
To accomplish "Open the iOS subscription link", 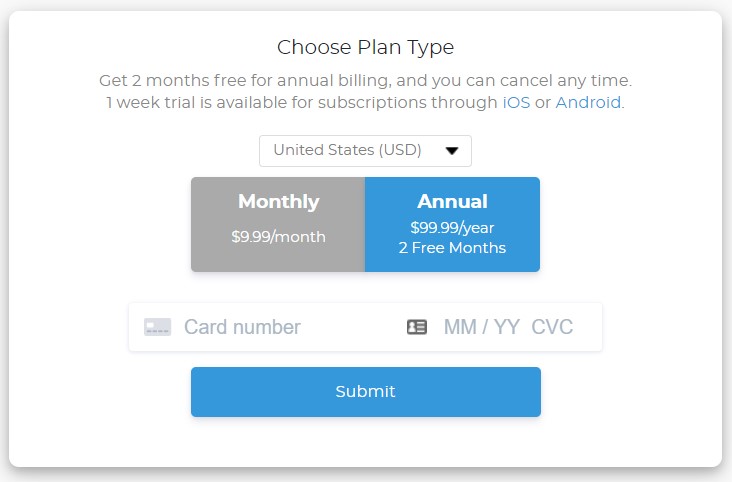I will (516, 102).
